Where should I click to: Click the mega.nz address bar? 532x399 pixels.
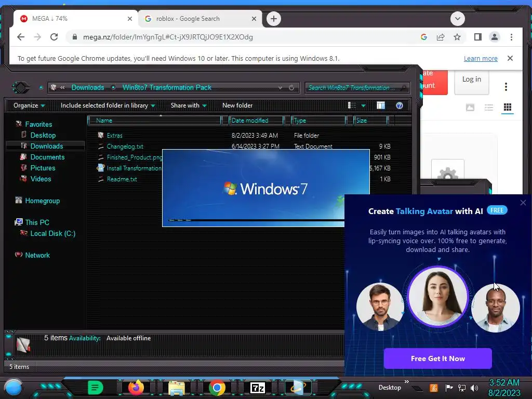pos(237,37)
